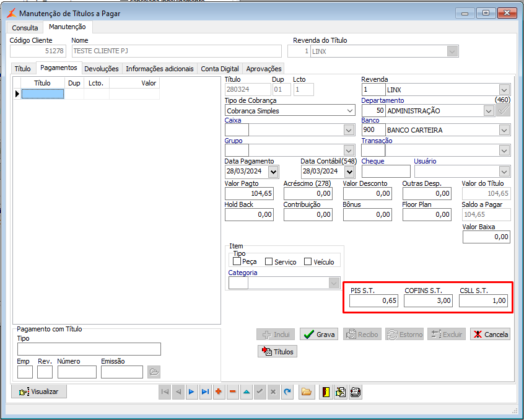Click the refresh record arrow icon
Screen dimensions: 524x420
[x=287, y=392]
